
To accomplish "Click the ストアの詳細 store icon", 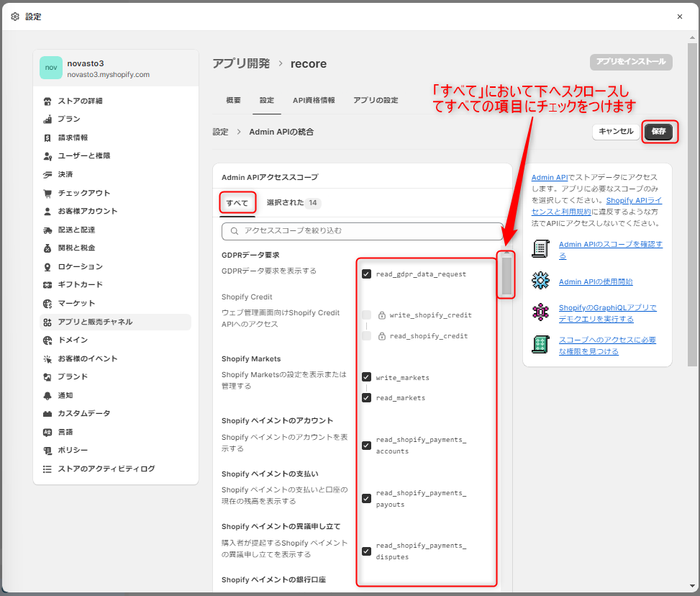I will click(x=47, y=101).
